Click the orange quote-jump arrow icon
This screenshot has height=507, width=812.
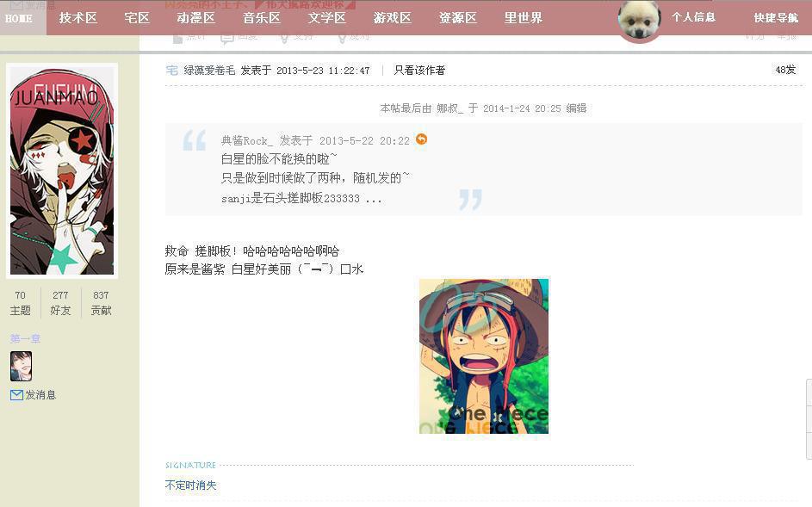click(x=422, y=139)
